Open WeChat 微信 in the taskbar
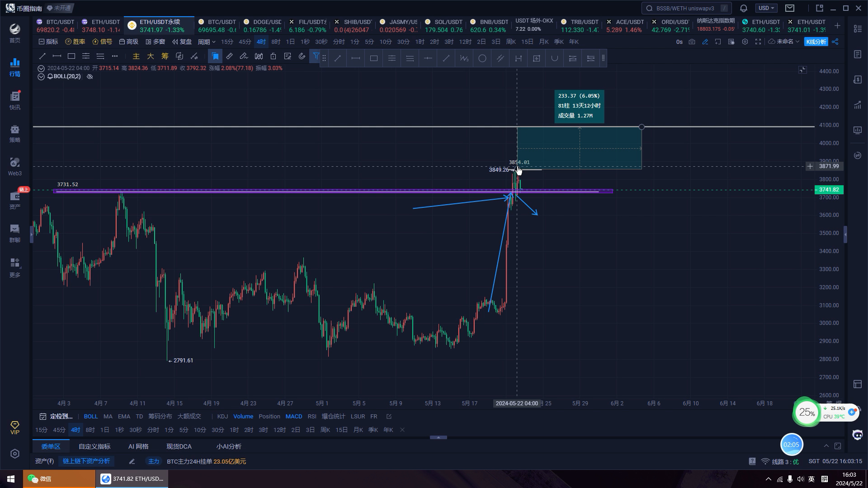The width and height of the screenshot is (868, 488). tap(59, 479)
